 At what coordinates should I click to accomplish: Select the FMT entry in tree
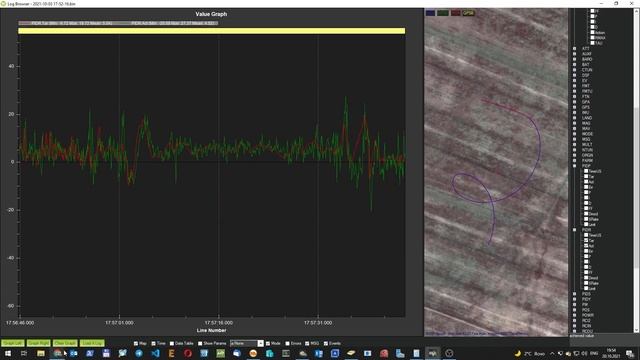pyautogui.click(x=586, y=85)
